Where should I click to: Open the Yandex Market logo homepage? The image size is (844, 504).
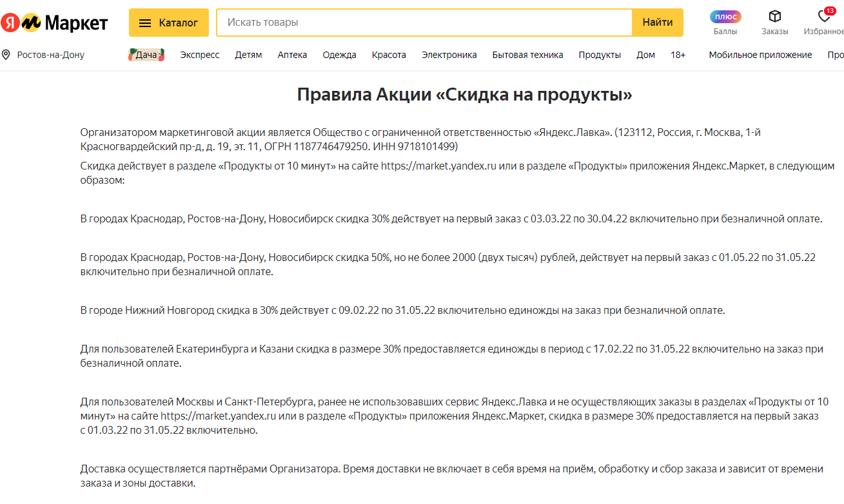tap(54, 23)
